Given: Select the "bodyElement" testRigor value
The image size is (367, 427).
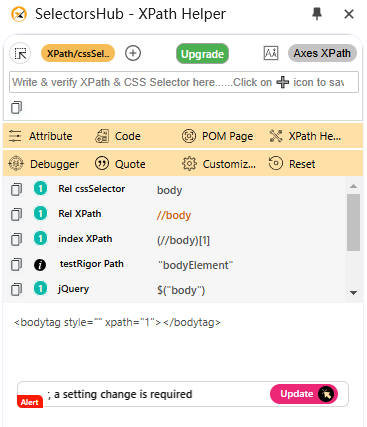Looking at the screenshot, I should [x=195, y=265].
